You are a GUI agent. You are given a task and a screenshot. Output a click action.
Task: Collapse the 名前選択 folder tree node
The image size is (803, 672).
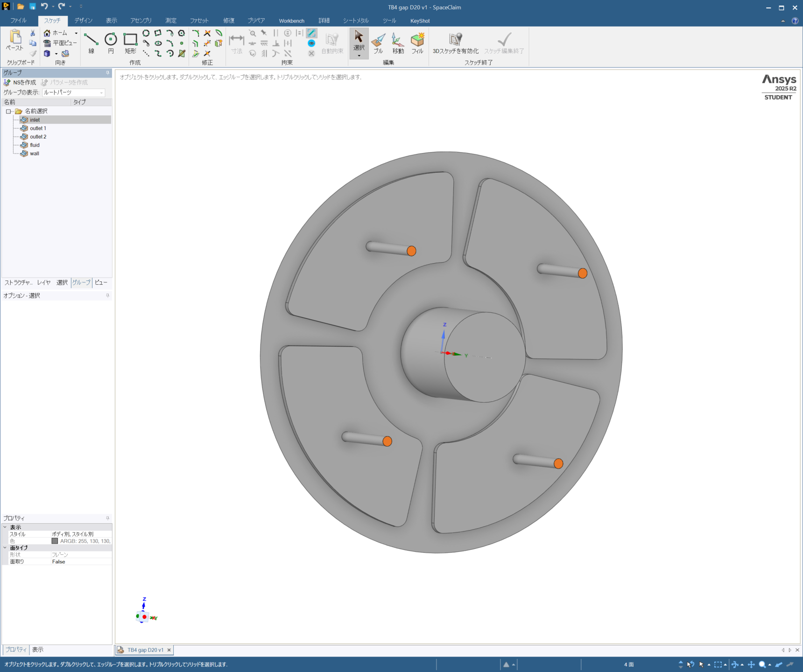click(8, 112)
